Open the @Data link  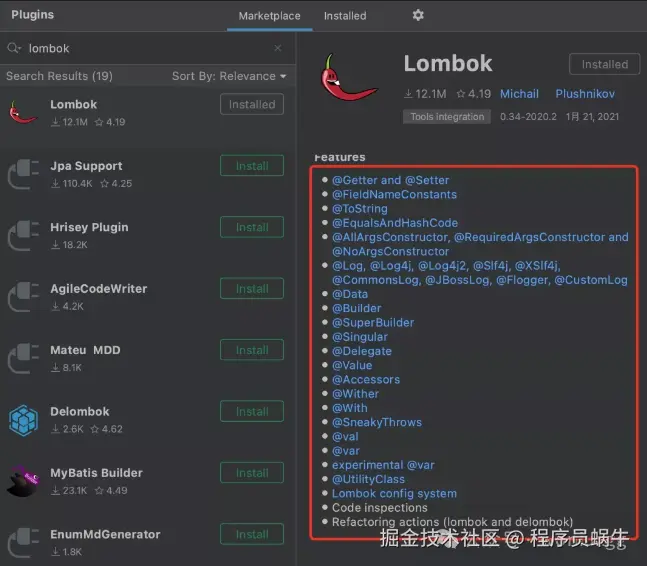pyautogui.click(x=350, y=294)
